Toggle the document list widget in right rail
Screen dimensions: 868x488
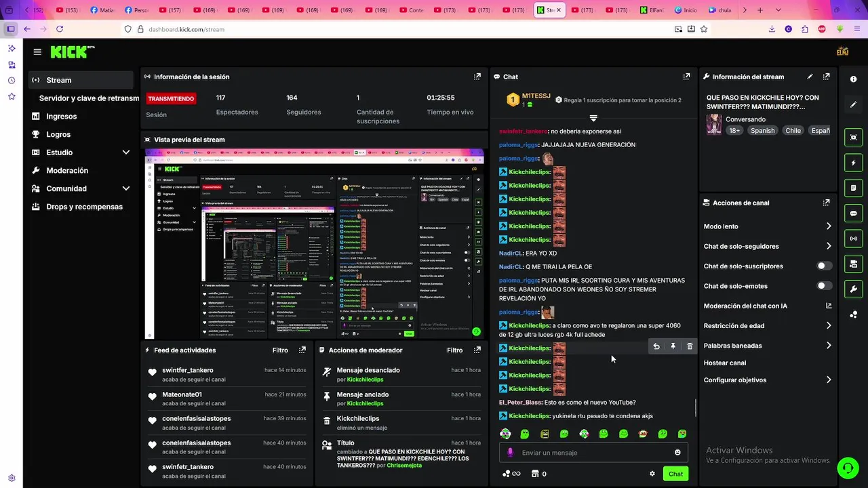point(854,188)
